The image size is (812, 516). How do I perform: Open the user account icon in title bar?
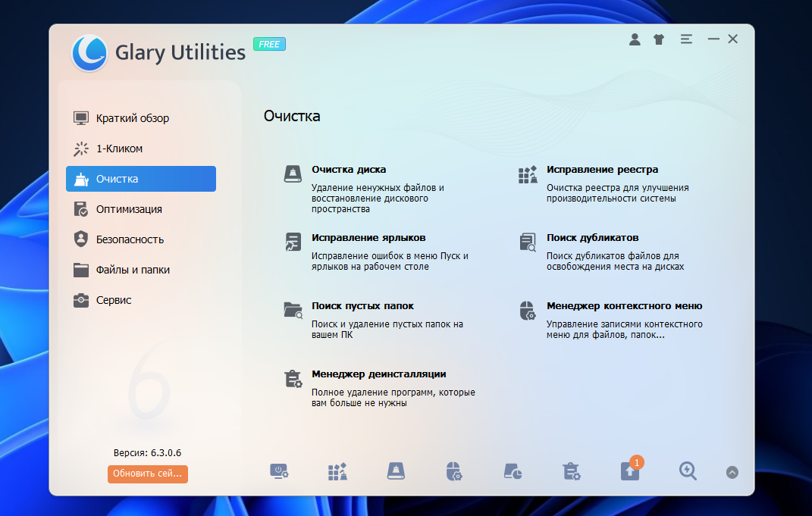point(635,39)
